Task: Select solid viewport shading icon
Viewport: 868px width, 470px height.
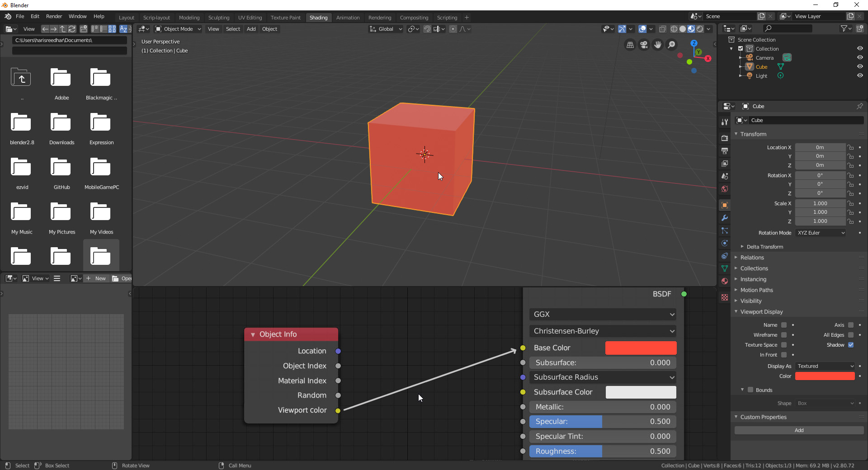Action: [x=683, y=29]
